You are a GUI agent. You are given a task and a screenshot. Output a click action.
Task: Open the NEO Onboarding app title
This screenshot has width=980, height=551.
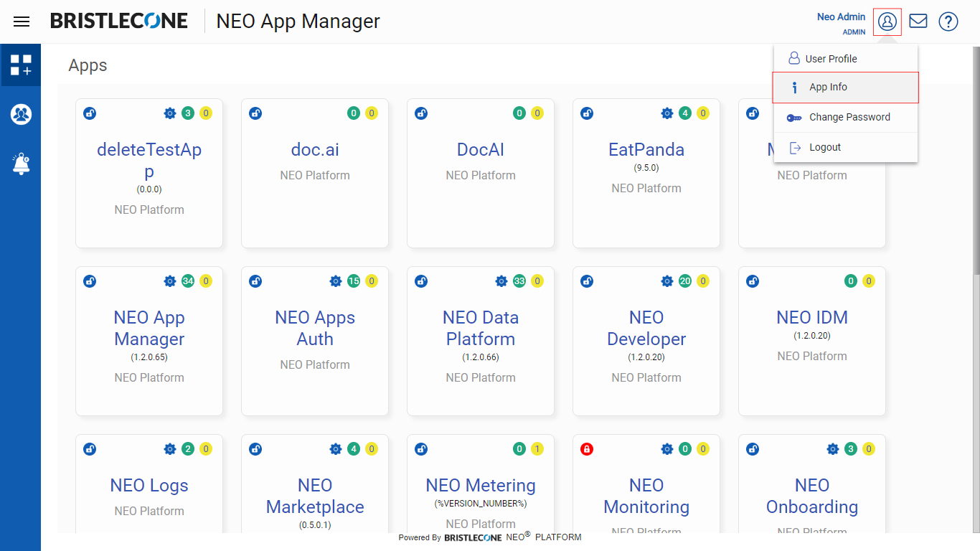812,496
